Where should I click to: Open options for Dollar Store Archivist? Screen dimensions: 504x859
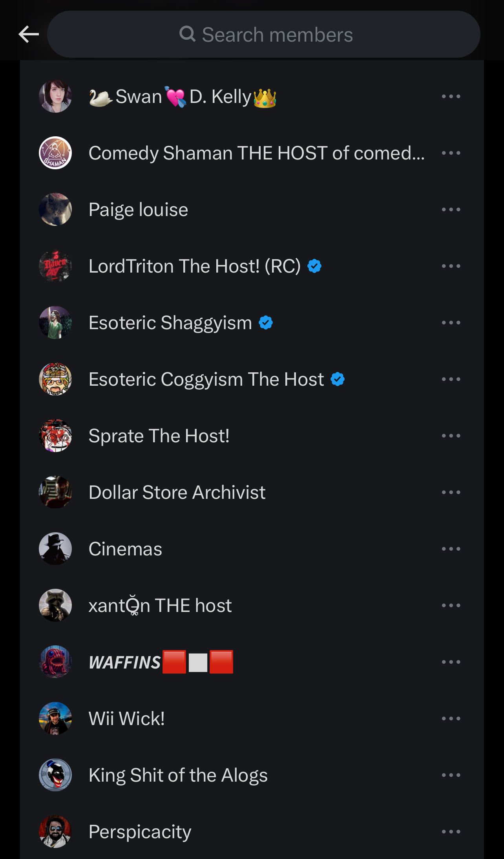(x=451, y=493)
